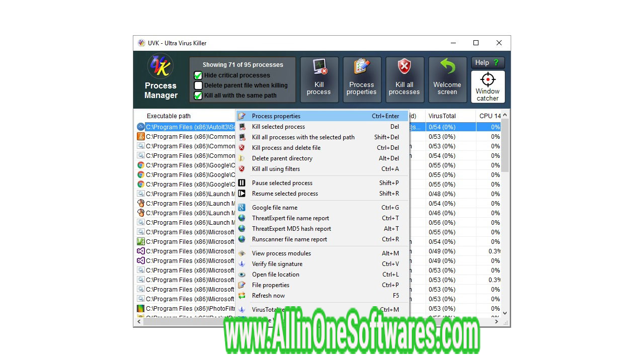Screen dimensions: 644x362
Task: Open the Help button with question mark
Action: tap(488, 63)
